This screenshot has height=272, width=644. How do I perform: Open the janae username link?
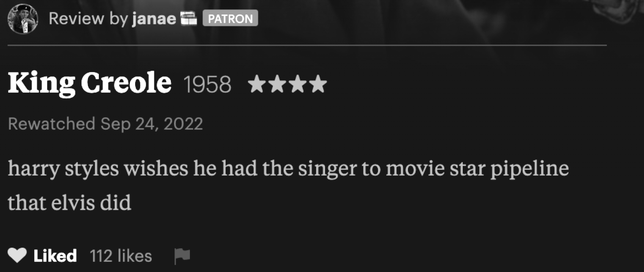point(154,19)
